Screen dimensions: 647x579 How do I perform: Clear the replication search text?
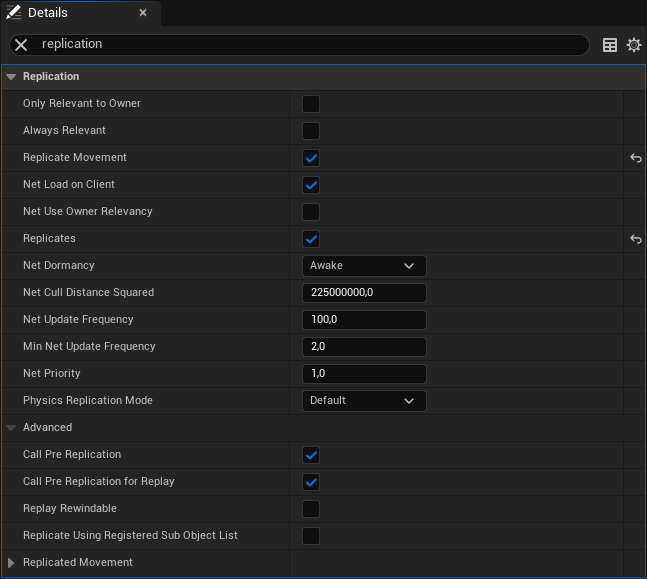[21, 45]
